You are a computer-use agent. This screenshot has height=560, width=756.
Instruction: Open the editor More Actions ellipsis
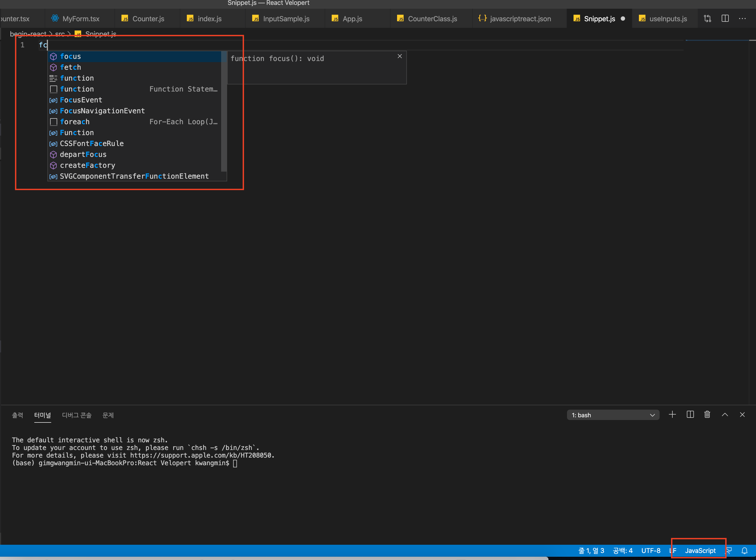[742, 19]
